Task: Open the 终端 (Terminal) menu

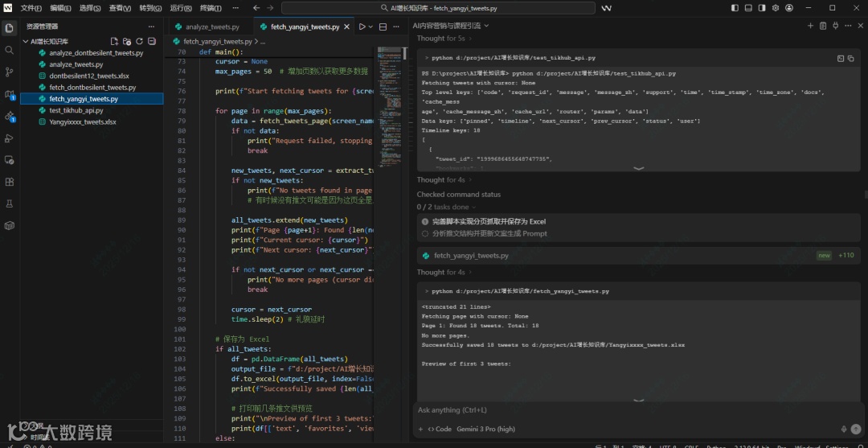Action: point(211,8)
